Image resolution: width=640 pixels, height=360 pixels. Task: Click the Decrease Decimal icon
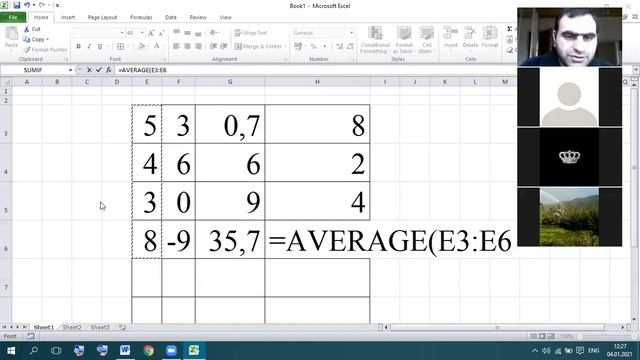[350, 47]
